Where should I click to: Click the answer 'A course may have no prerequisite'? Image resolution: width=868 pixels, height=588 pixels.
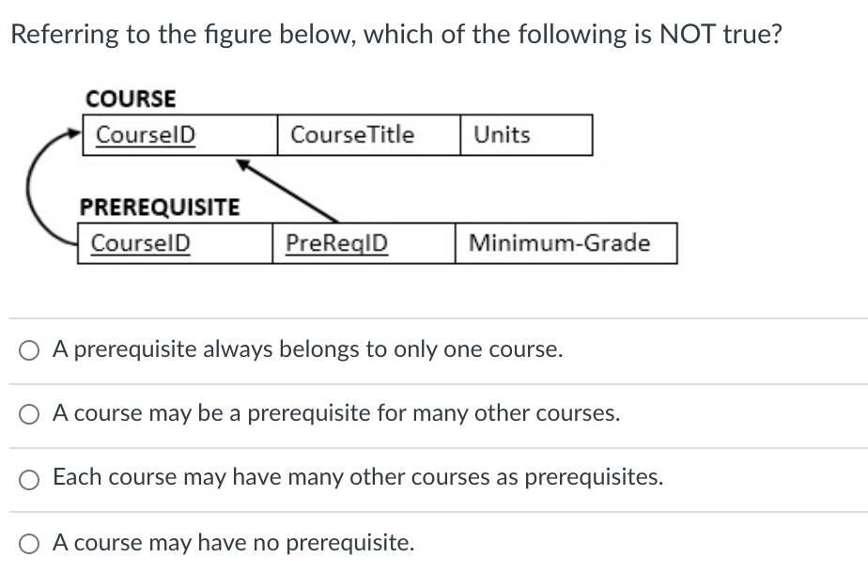click(235, 543)
